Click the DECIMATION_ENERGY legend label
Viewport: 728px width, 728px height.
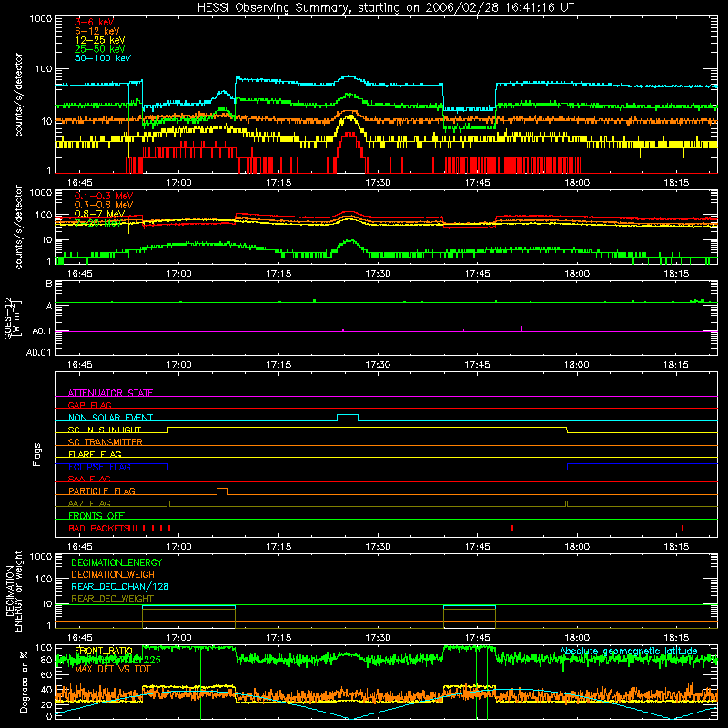pyautogui.click(x=116, y=562)
